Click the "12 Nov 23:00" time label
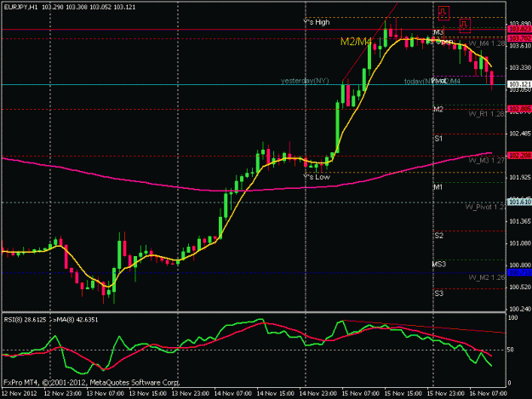This screenshot has height=399, width=532. [63, 394]
